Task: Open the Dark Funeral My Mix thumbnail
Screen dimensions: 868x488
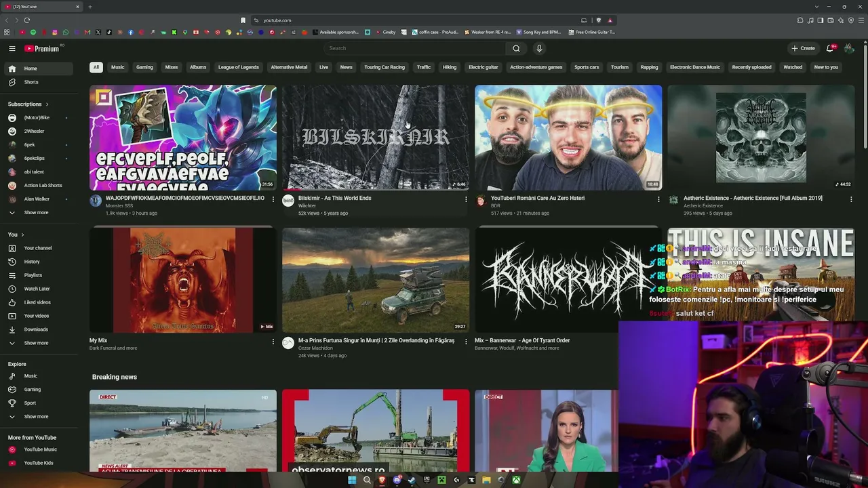Action: tap(183, 280)
